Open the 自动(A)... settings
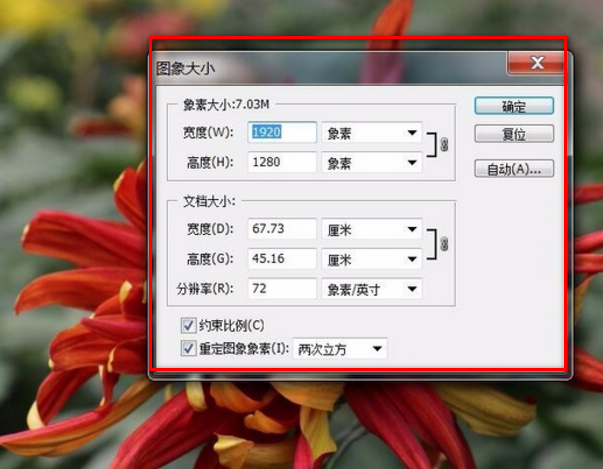The width and height of the screenshot is (603, 469). 514,169
